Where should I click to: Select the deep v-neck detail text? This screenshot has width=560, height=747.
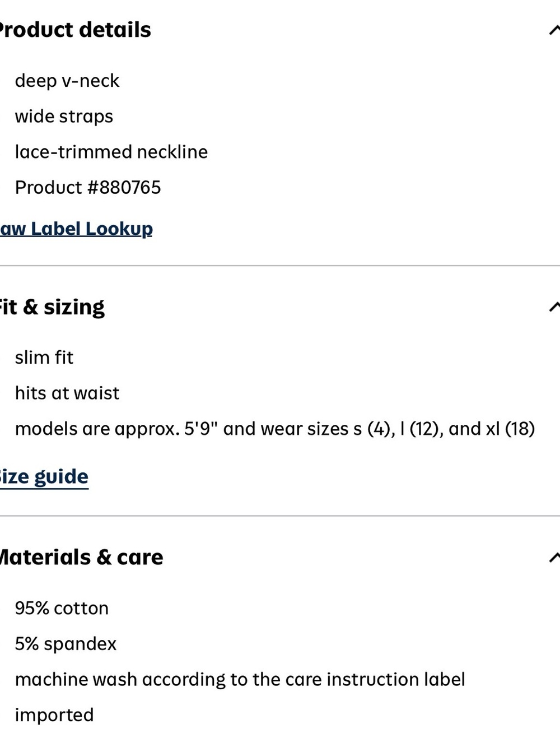pos(67,81)
